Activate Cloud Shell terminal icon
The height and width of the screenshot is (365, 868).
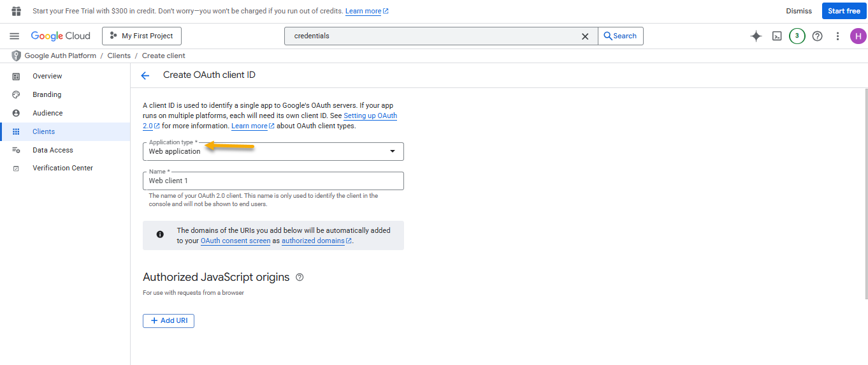[x=777, y=36]
